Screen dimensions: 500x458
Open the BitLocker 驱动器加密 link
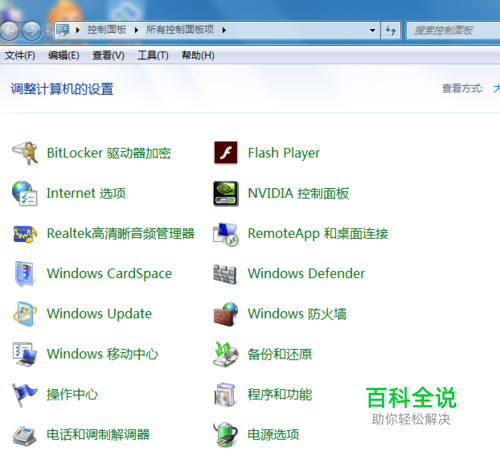click(x=109, y=153)
